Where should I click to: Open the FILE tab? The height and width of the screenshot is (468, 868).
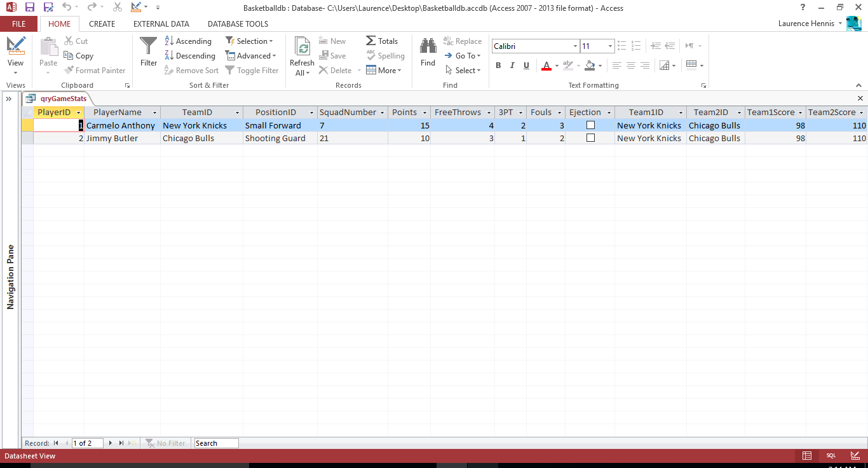[x=19, y=24]
